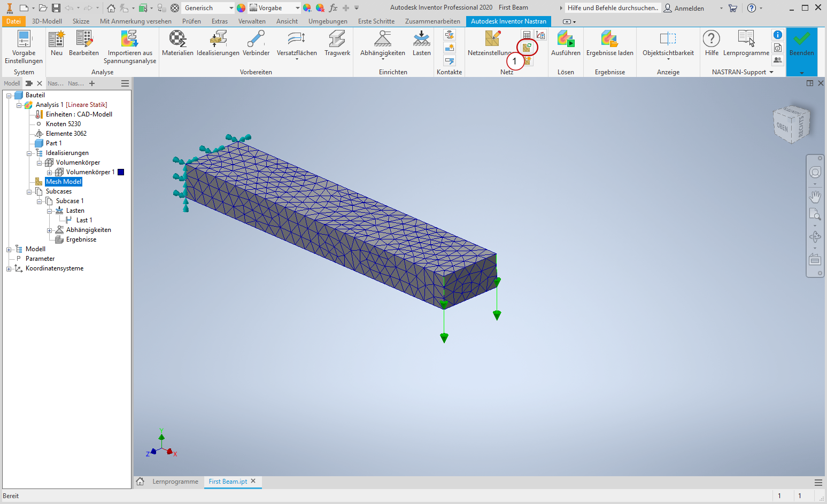
Task: Switch to the Skizze ribbon tab
Action: point(81,21)
